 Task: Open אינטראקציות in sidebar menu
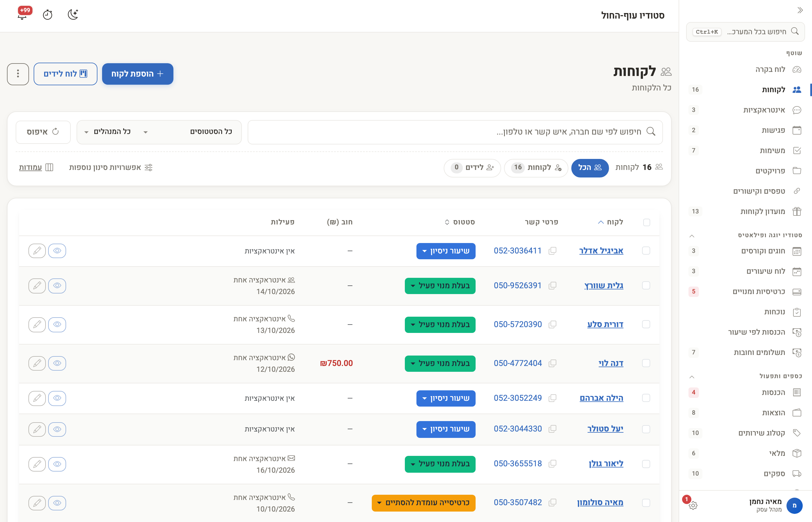745,110
